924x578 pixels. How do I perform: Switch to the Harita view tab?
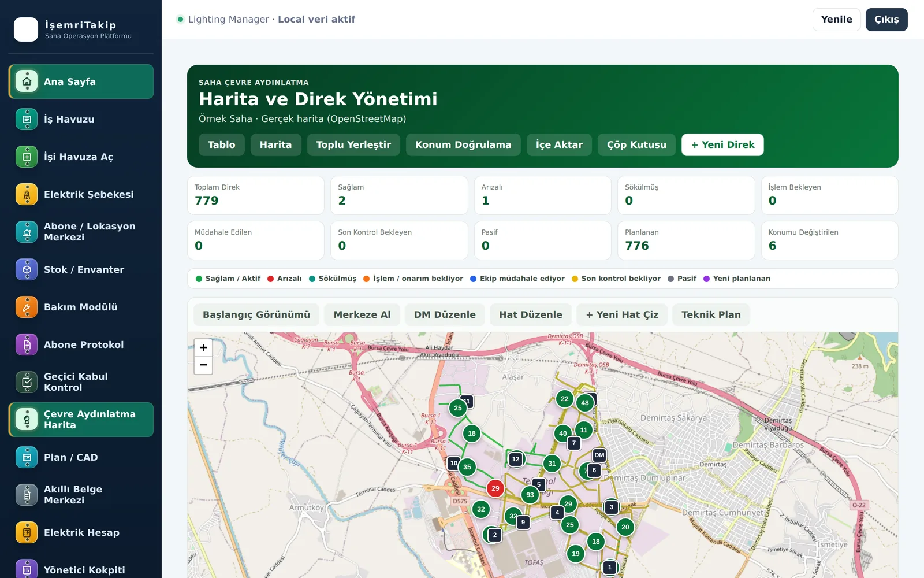[x=275, y=144]
